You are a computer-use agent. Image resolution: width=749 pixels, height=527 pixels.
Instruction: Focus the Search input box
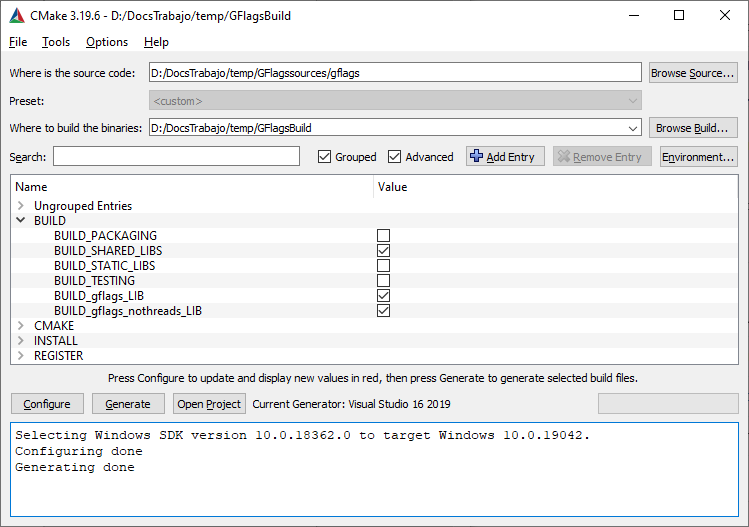pyautogui.click(x=176, y=156)
